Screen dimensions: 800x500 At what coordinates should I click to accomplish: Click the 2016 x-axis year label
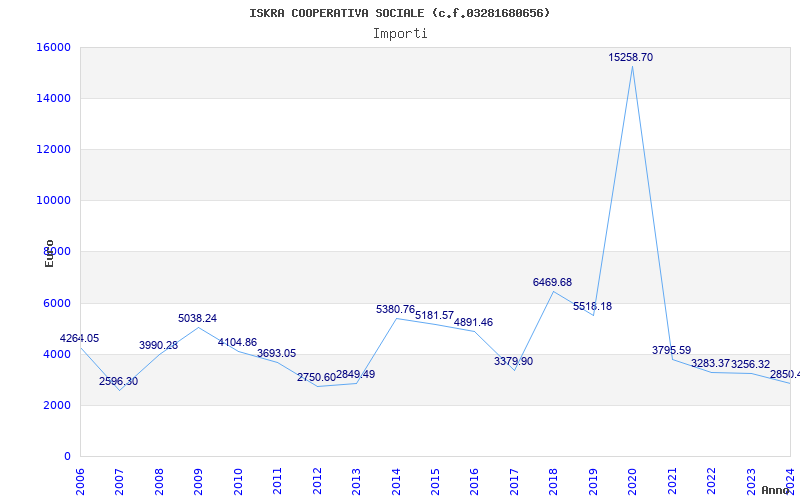tap(475, 482)
